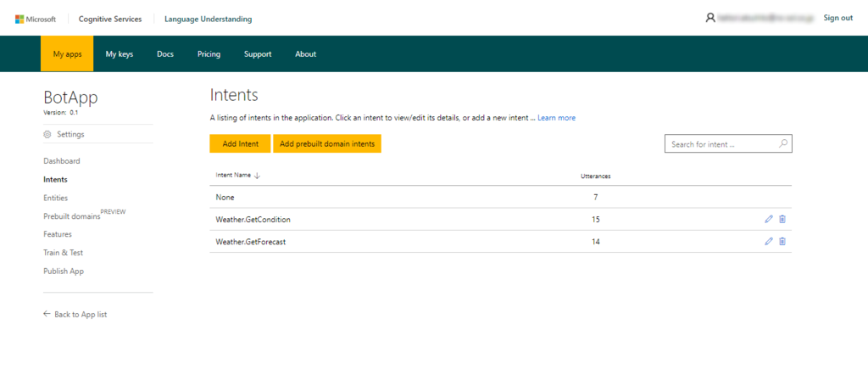Click utterance count 7
Viewport: 868px width, 375px height.
click(x=595, y=197)
